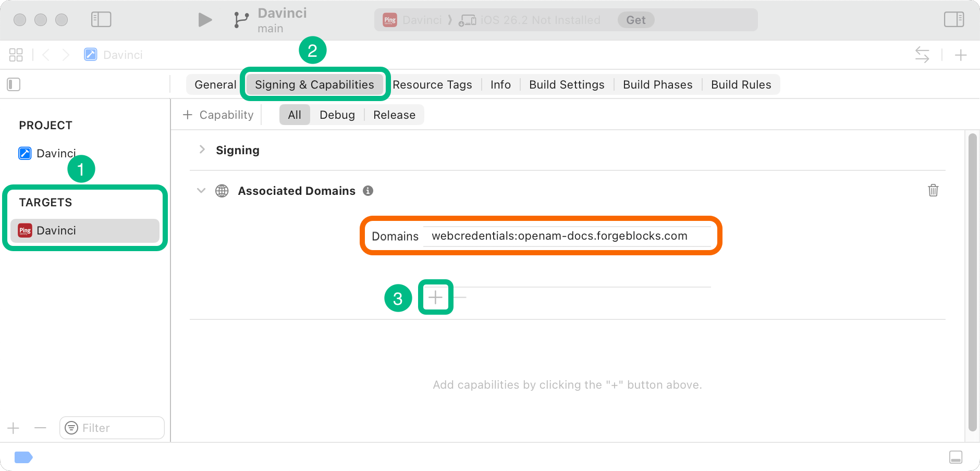Image resolution: width=980 pixels, height=471 pixels.
Task: Add a new domain with the plus button
Action: tap(436, 298)
